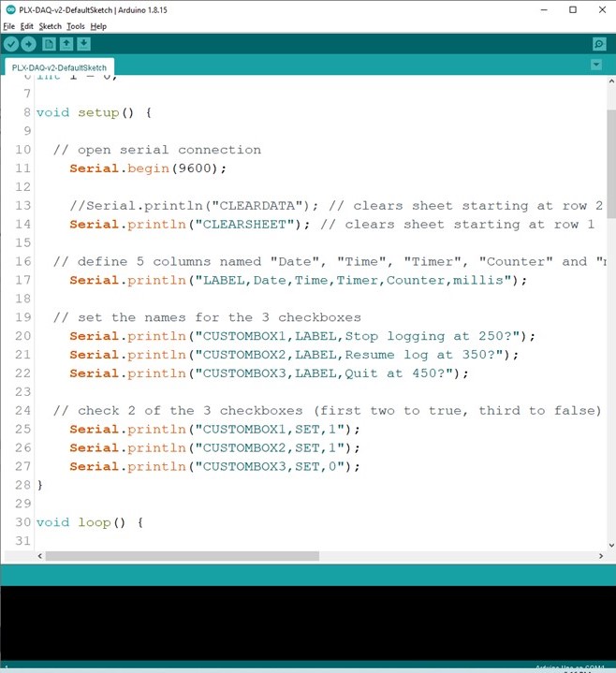The height and width of the screenshot is (673, 616).
Task: Open a sketch using the Open icon
Action: tap(66, 44)
